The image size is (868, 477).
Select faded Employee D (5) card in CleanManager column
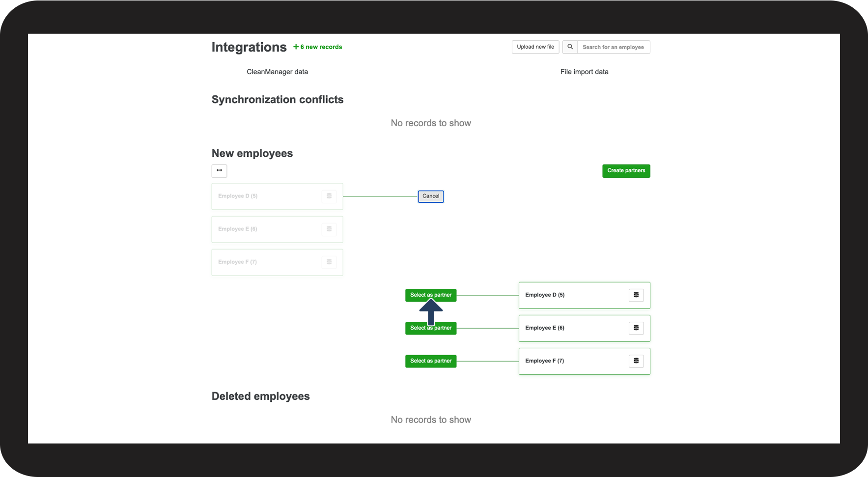[x=277, y=196]
